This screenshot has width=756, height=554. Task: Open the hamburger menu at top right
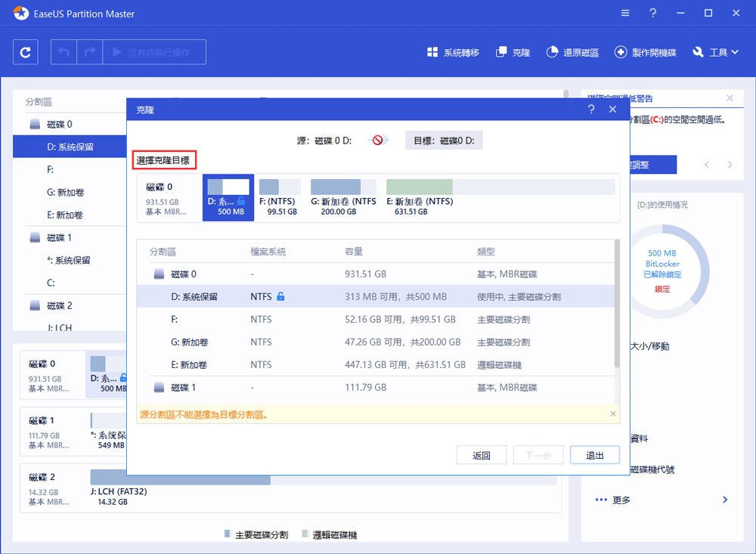[625, 13]
